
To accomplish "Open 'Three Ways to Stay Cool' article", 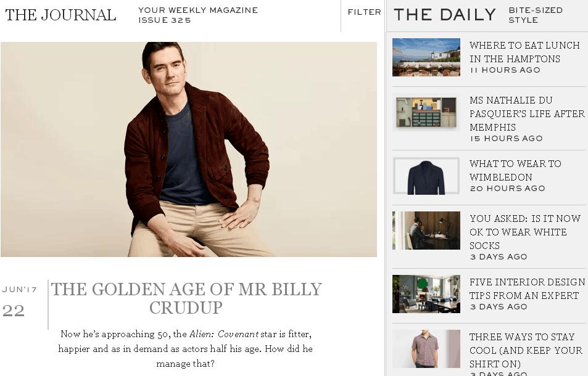I will click(x=526, y=350).
